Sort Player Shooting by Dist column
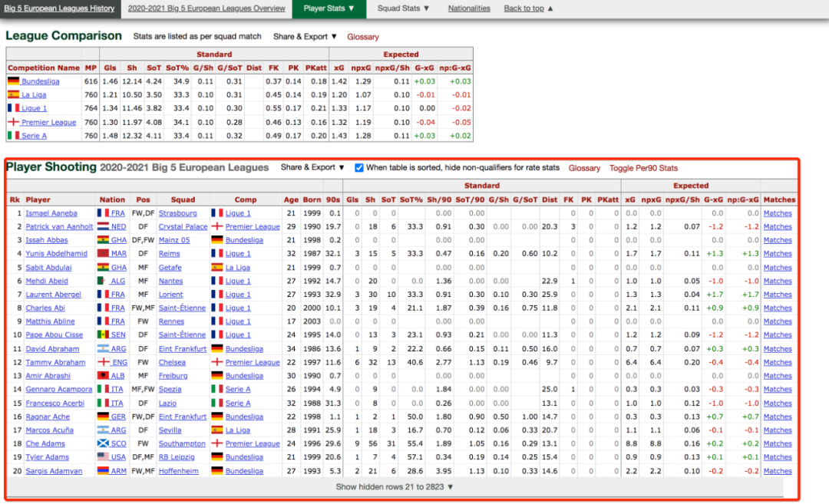The width and height of the screenshot is (829, 504). (550, 199)
